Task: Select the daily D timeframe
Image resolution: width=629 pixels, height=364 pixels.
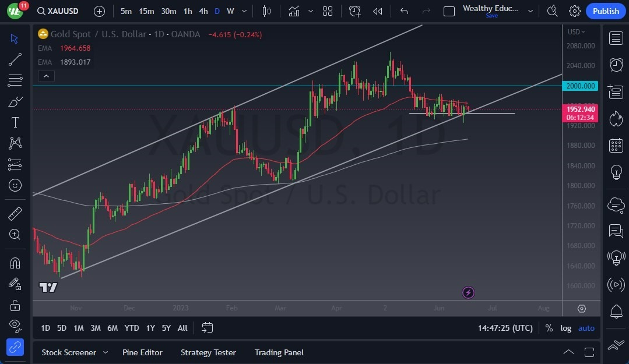Action: click(x=217, y=11)
